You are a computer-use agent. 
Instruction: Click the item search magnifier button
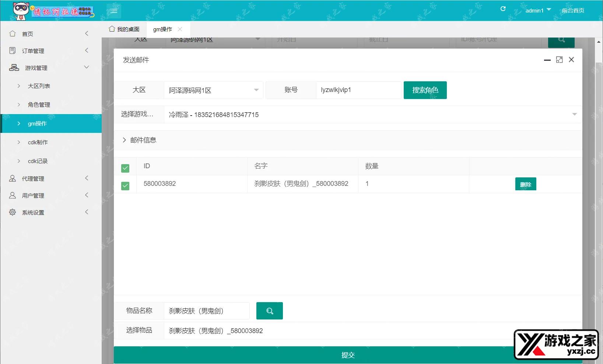coord(270,311)
